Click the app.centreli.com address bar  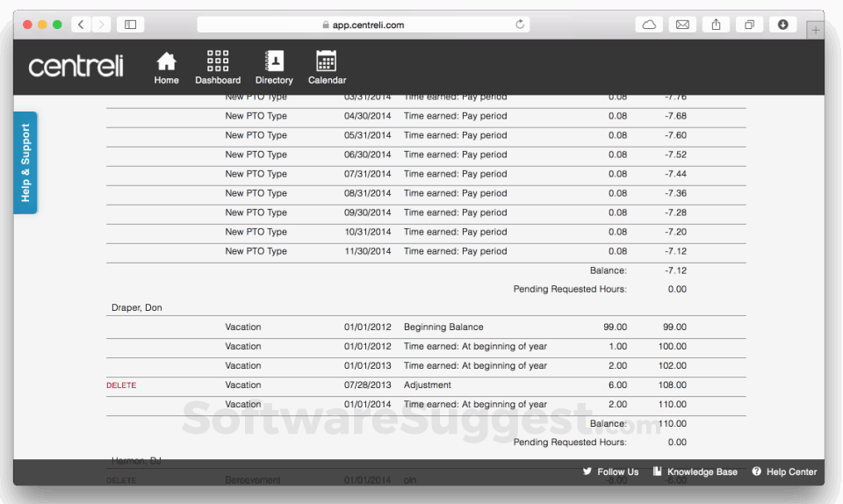364,25
